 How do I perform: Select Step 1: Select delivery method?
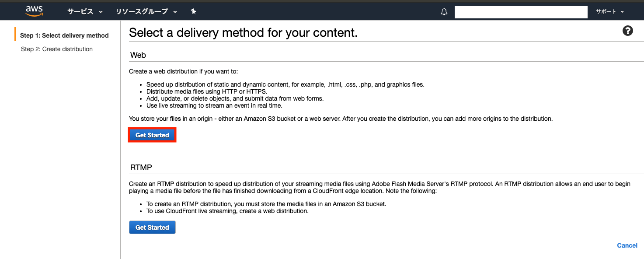pos(64,35)
